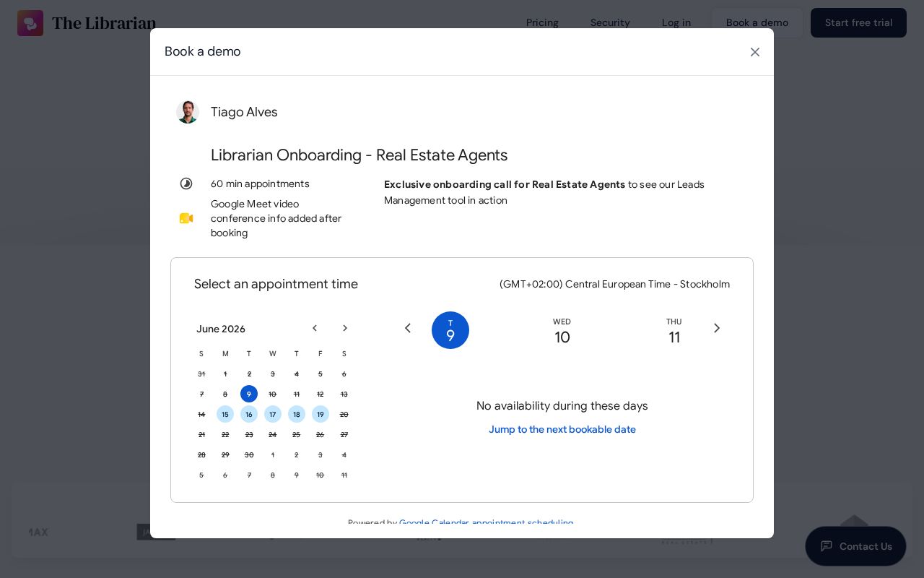Click June 26 in the calendar
This screenshot has width=924, height=578.
[x=321, y=434]
